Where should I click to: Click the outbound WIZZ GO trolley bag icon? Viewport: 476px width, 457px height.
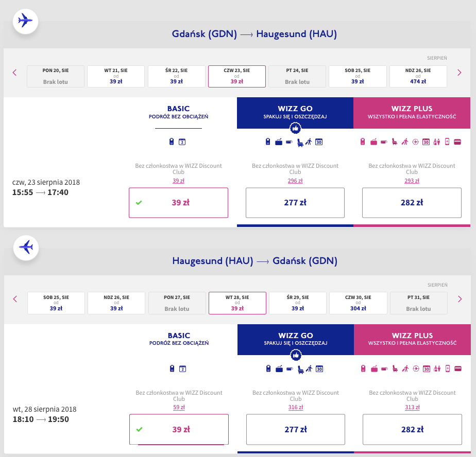click(x=279, y=142)
